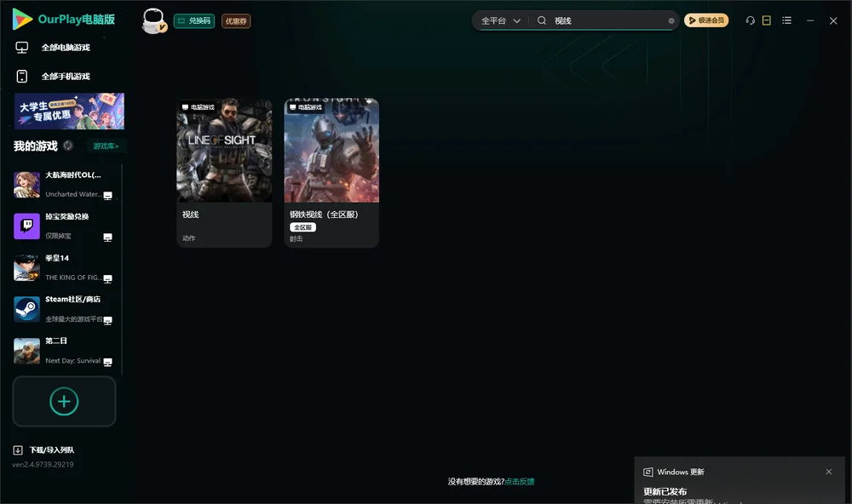This screenshot has height=504, width=852.
Task: Close the Windows 更新 notification
Action: (x=829, y=472)
